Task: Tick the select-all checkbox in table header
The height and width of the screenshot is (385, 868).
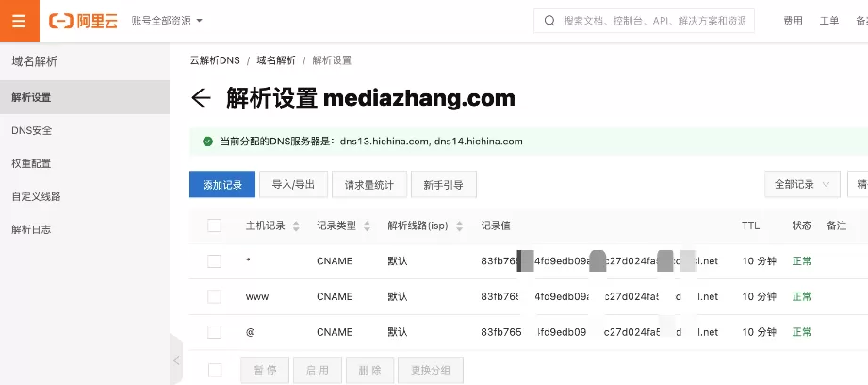Action: 214,226
